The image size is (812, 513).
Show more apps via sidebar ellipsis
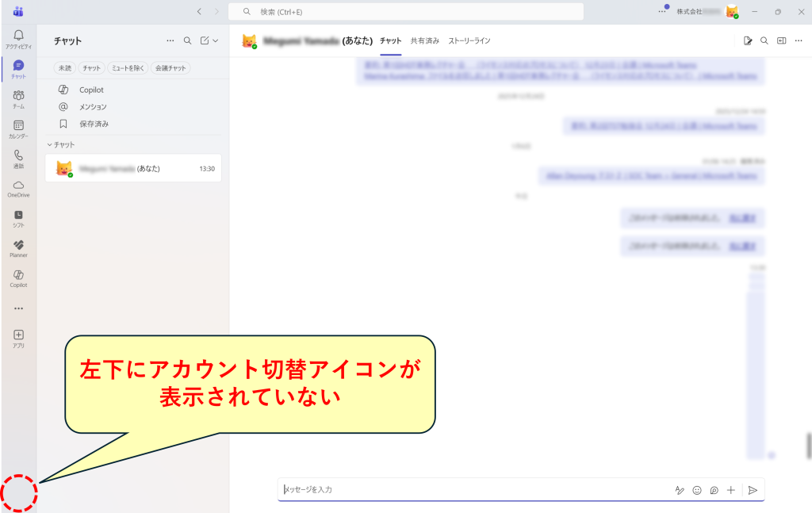point(19,308)
